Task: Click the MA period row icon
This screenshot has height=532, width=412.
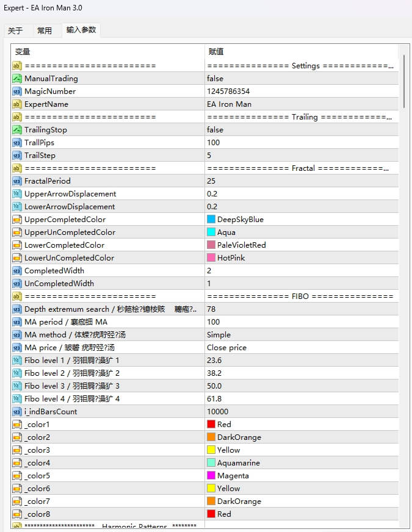Action: pos(17,322)
